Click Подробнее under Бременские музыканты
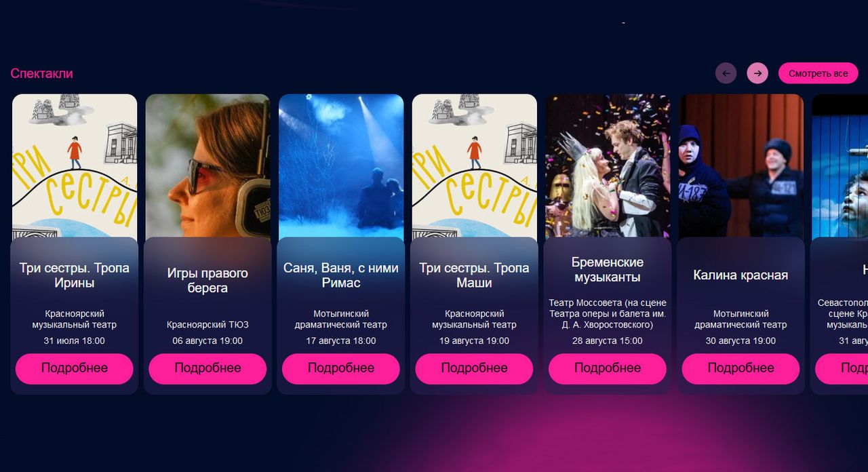Screen dimensions: 868x472 coord(608,368)
